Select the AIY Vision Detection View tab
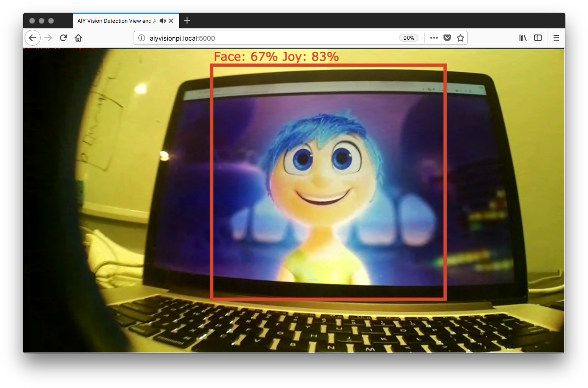The height and width of the screenshot is (388, 588). [126, 21]
